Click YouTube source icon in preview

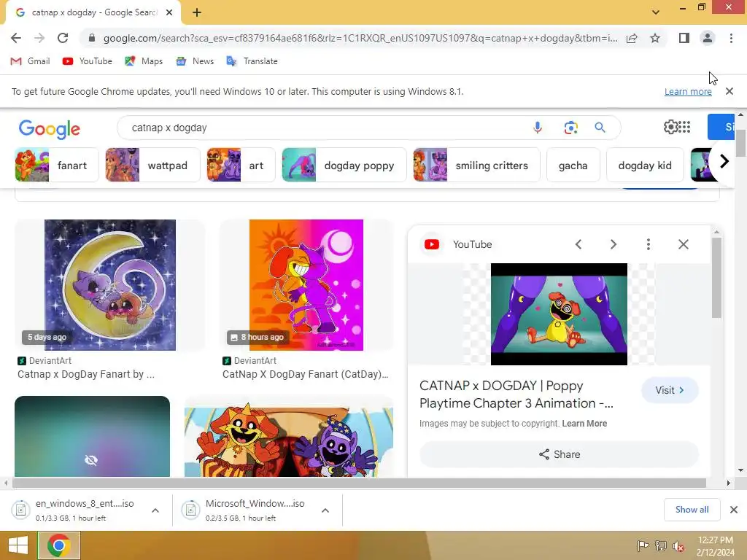432,244
